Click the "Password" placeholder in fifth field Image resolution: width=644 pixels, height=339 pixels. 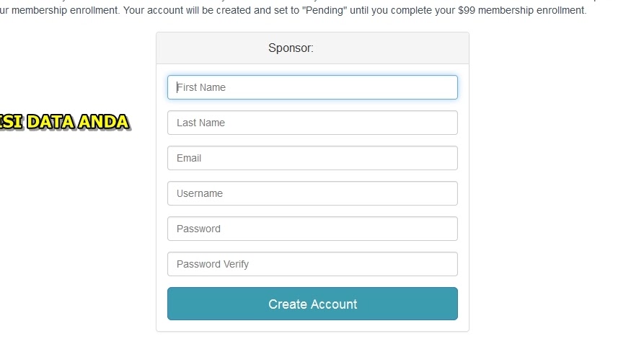[198, 229]
